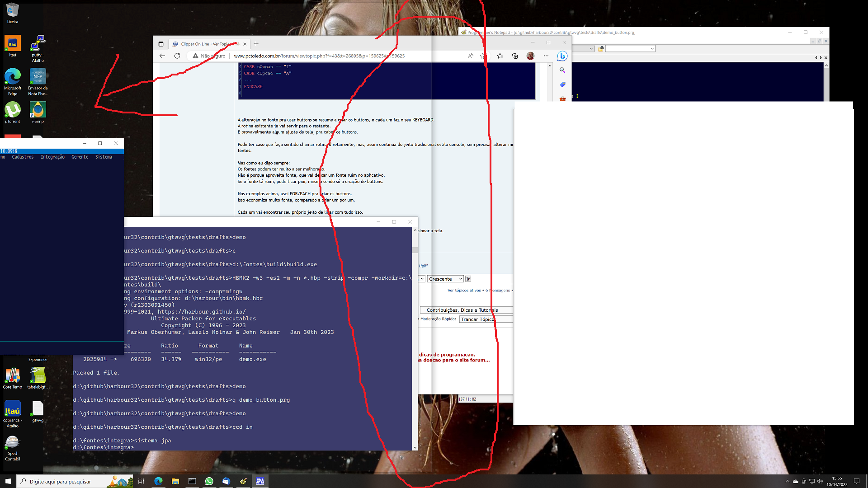The height and width of the screenshot is (488, 868).
Task: Open the tab actions menu icon
Action: point(160,44)
